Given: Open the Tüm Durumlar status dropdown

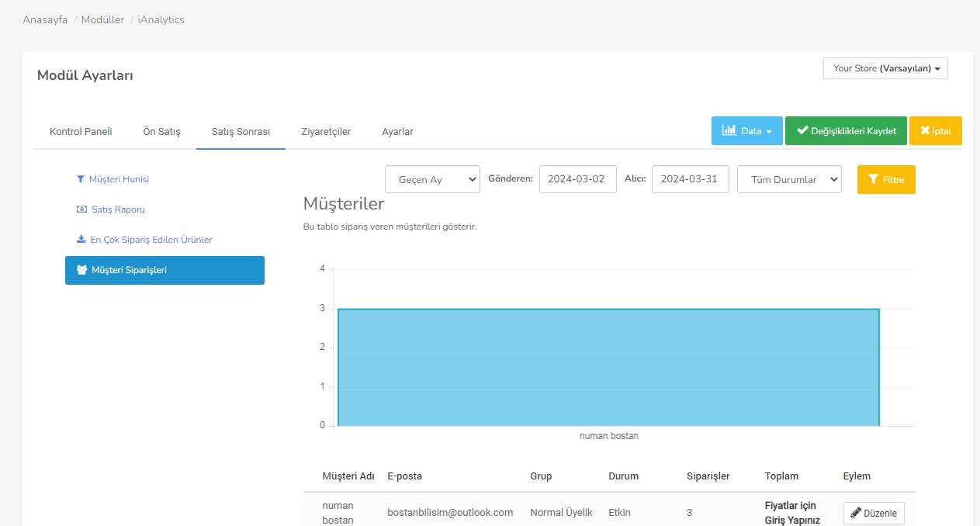Looking at the screenshot, I should [789, 179].
